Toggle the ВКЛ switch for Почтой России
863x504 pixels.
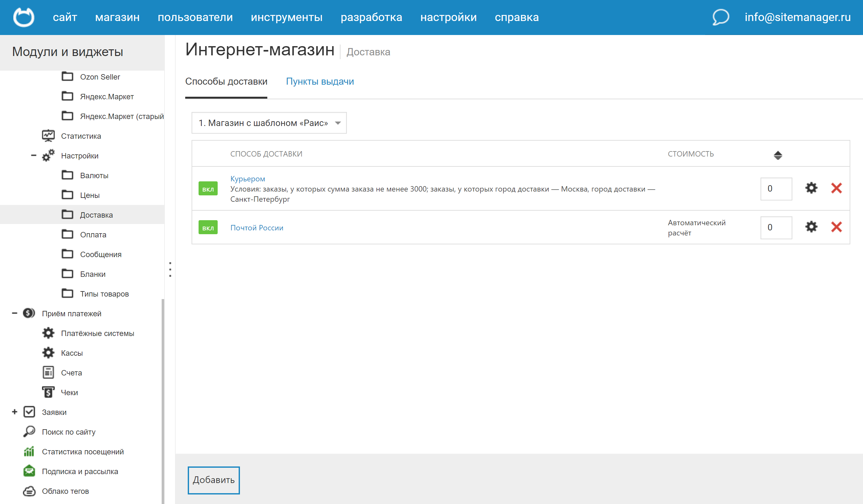[x=208, y=227]
